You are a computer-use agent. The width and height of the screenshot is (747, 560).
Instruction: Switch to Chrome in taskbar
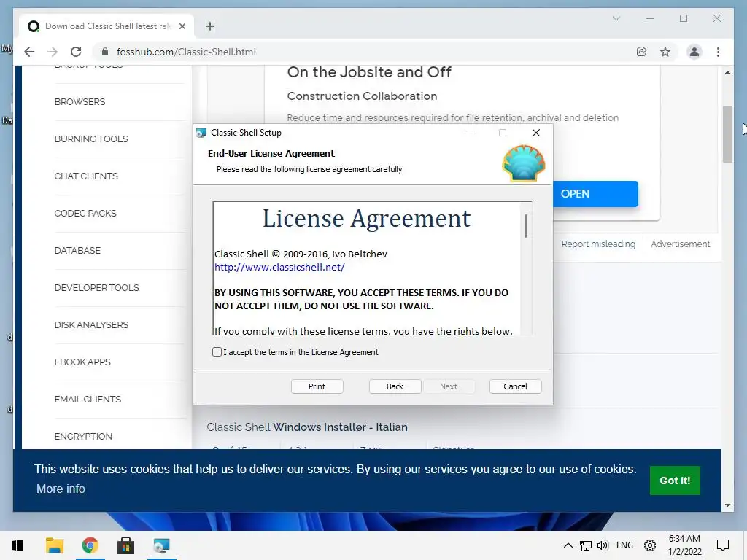(x=90, y=545)
